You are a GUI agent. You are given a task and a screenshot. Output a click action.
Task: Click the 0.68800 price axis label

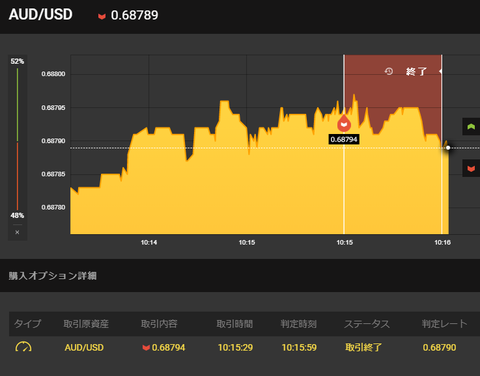(53, 74)
